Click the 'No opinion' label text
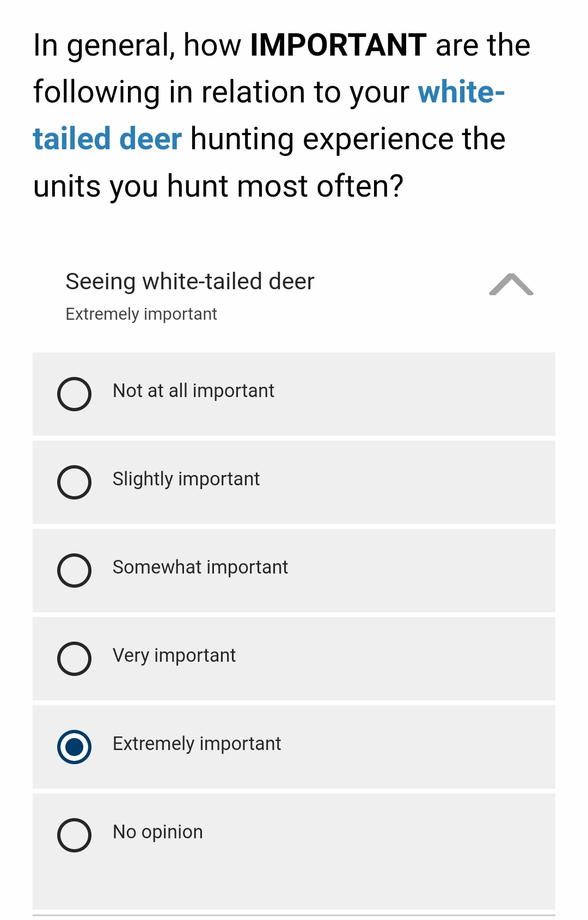 pos(157,832)
